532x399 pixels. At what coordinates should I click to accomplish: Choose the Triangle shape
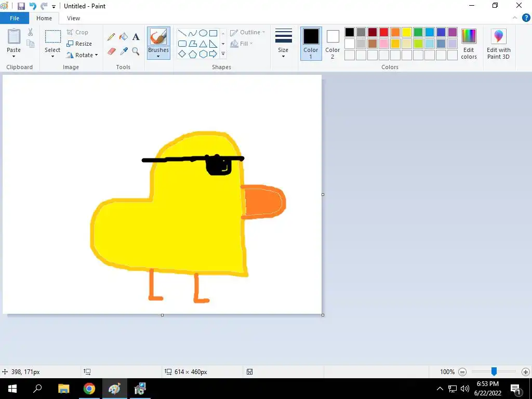(203, 44)
